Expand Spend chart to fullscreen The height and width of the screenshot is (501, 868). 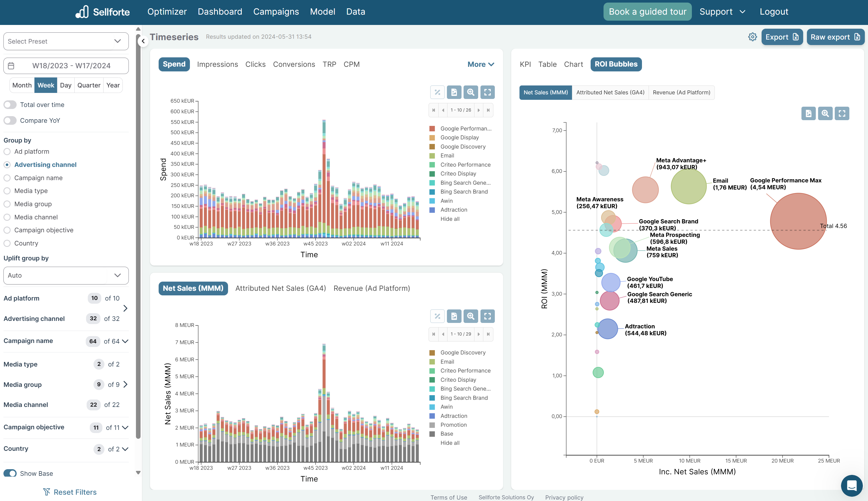[487, 92]
